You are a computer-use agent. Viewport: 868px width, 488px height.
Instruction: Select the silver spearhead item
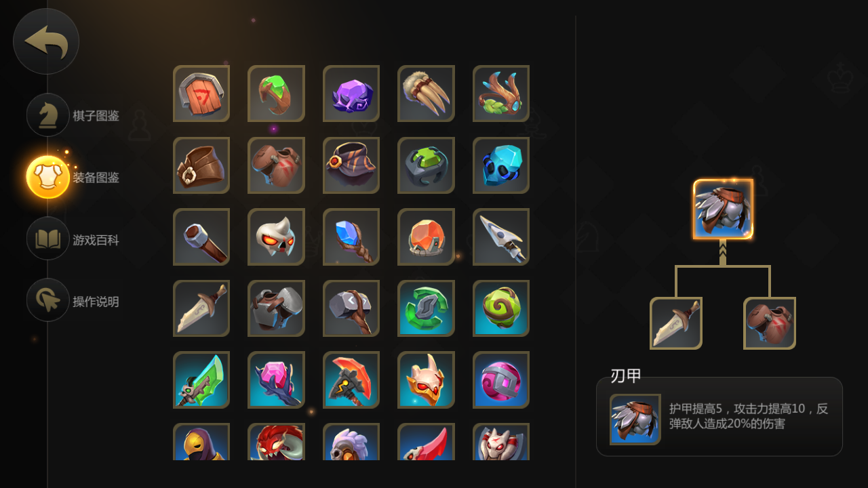(501, 237)
